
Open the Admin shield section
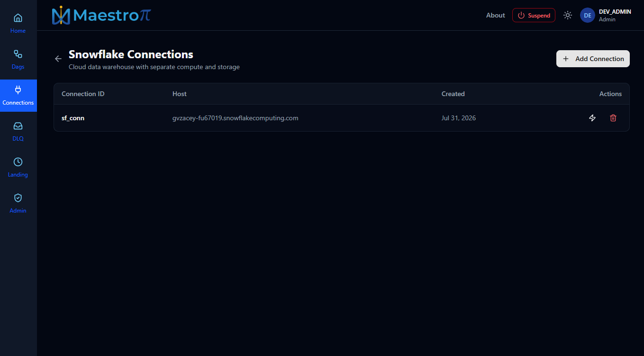18,203
